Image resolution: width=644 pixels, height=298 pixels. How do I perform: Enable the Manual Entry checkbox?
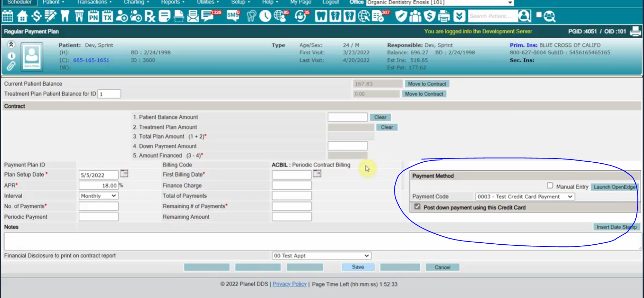(x=550, y=186)
